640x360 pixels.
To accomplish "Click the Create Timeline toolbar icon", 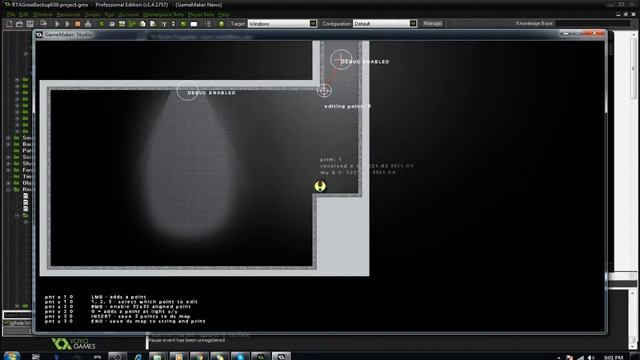I will click(x=173, y=24).
